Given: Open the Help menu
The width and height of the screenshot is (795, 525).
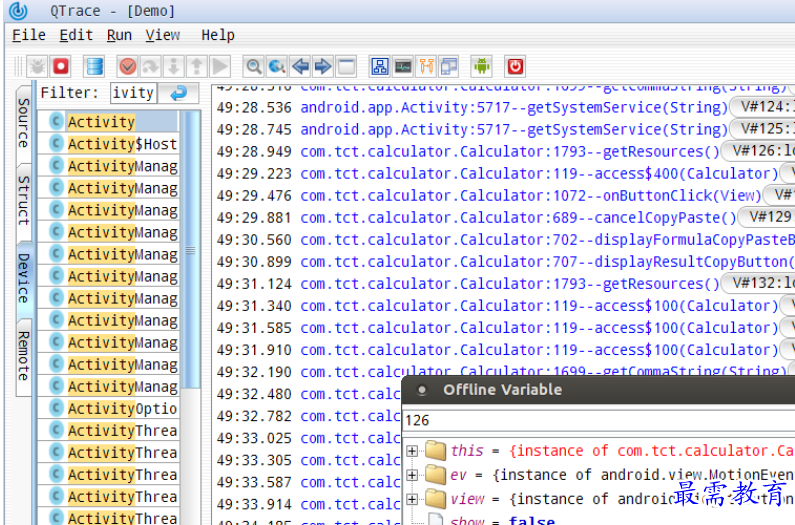Looking at the screenshot, I should tap(217, 35).
